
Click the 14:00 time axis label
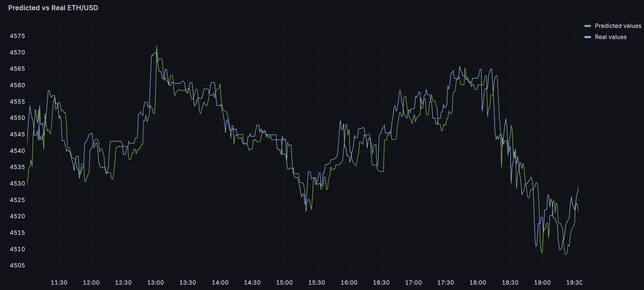pos(220,282)
